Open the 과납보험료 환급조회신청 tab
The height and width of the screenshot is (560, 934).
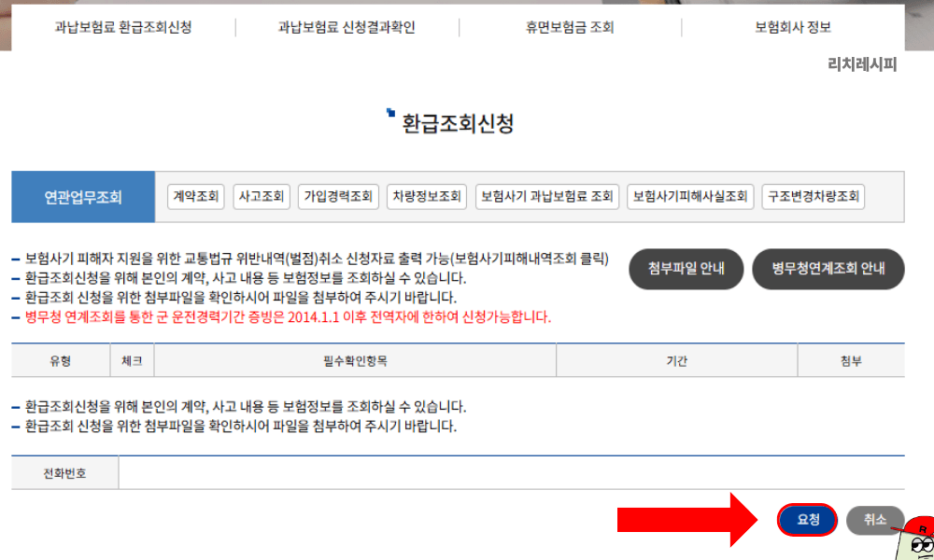point(123,27)
